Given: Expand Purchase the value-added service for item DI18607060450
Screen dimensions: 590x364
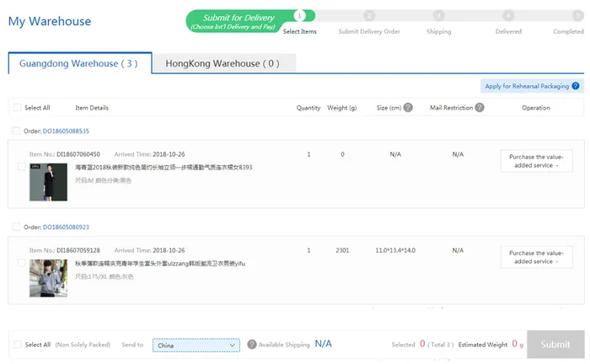Looking at the screenshot, I should pyautogui.click(x=537, y=161).
